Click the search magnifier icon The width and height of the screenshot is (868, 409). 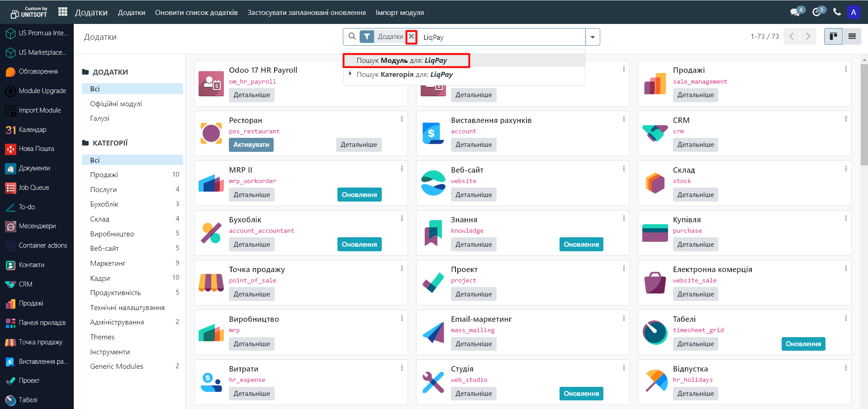click(352, 37)
